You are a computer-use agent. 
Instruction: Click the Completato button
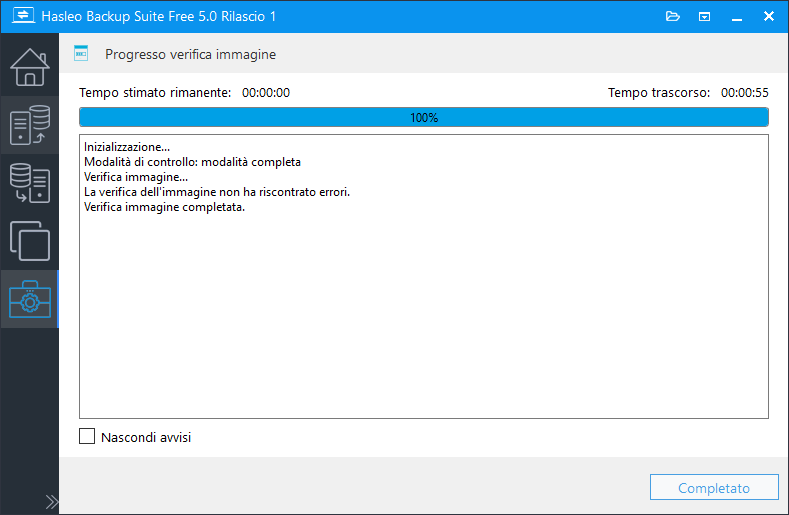tap(714, 487)
